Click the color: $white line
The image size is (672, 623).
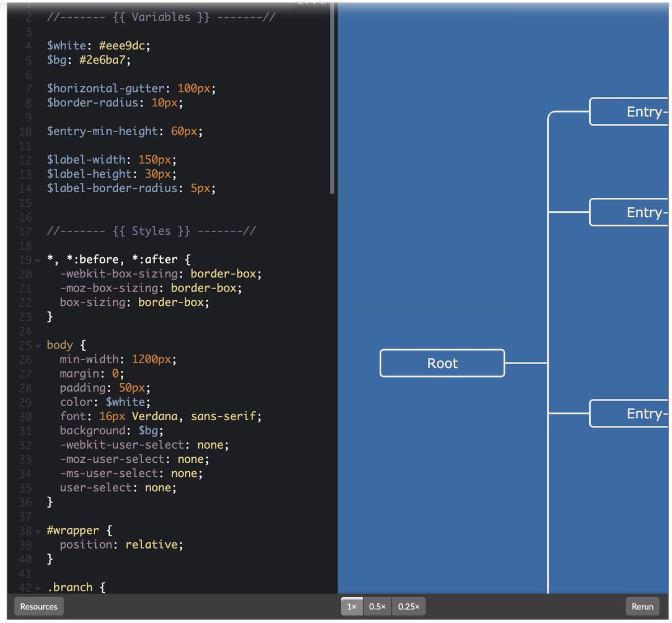(105, 402)
